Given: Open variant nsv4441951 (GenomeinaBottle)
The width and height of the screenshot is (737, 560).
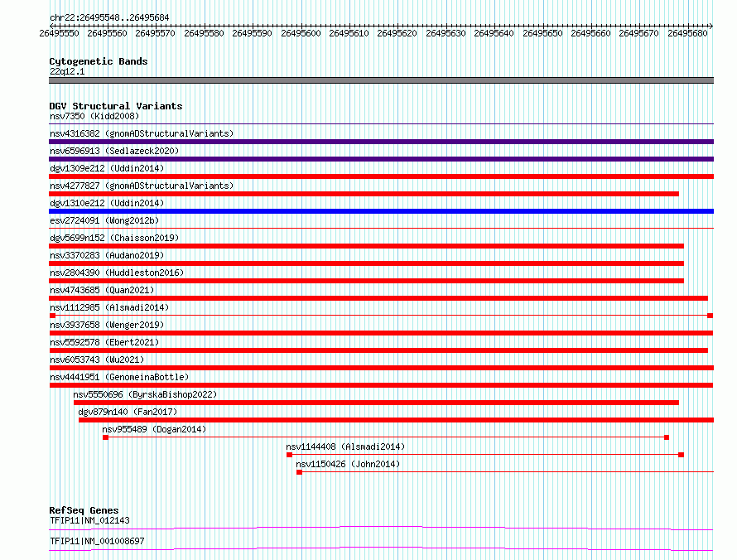Looking at the screenshot, I should coord(119,377).
